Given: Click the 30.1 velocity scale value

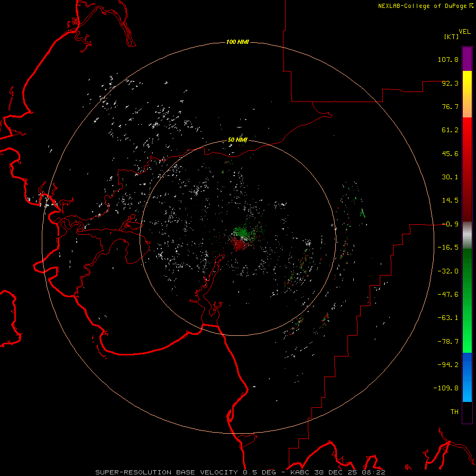Looking at the screenshot, I should tap(450, 177).
